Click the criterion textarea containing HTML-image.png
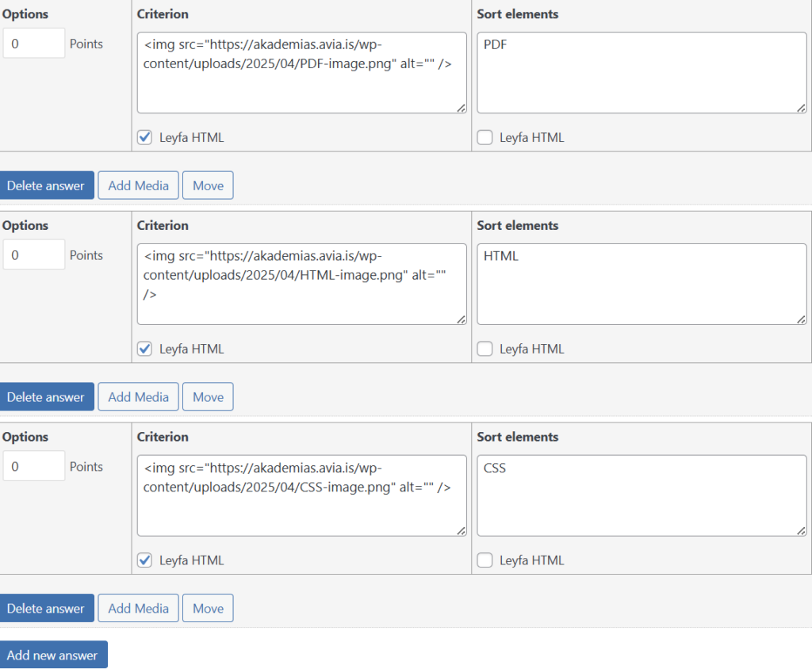 301,284
